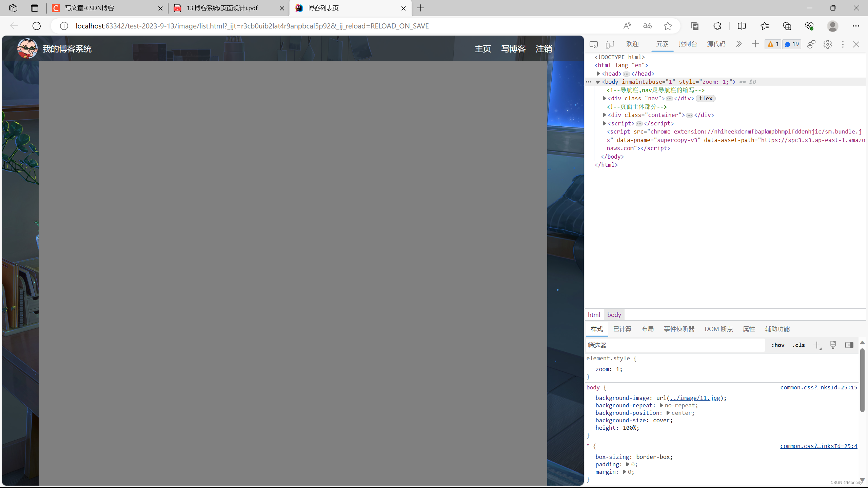Click the site information icon in address bar

64,26
